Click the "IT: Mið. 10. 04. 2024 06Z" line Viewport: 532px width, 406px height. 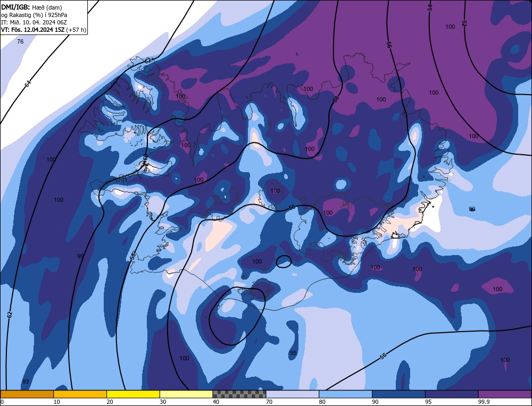click(x=34, y=22)
